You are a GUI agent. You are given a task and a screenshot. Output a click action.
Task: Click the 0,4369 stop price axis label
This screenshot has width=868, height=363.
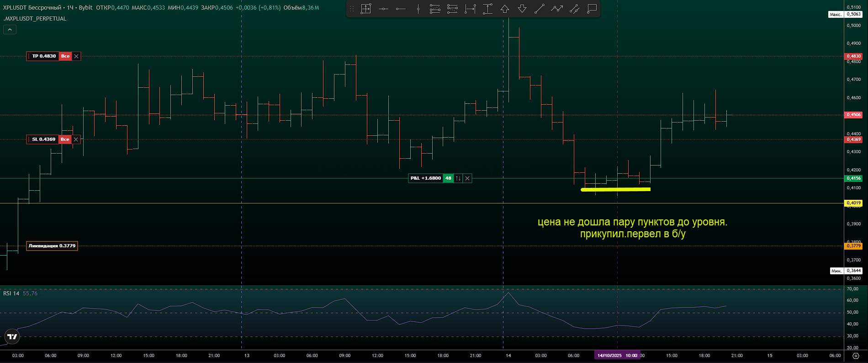point(853,139)
